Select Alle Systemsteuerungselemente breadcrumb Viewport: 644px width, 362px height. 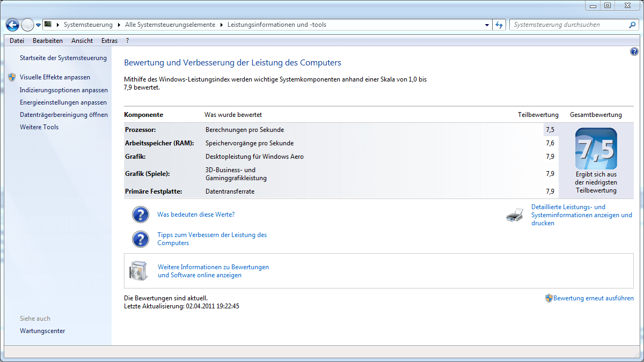(170, 25)
